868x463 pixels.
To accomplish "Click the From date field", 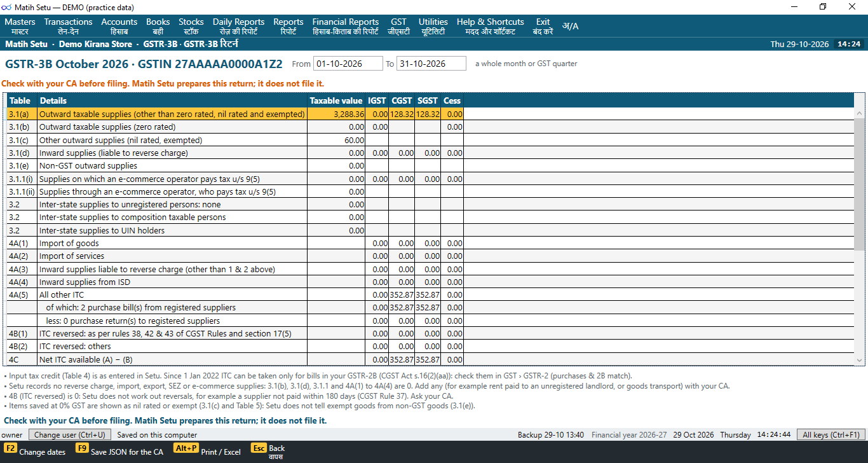I will pyautogui.click(x=348, y=64).
